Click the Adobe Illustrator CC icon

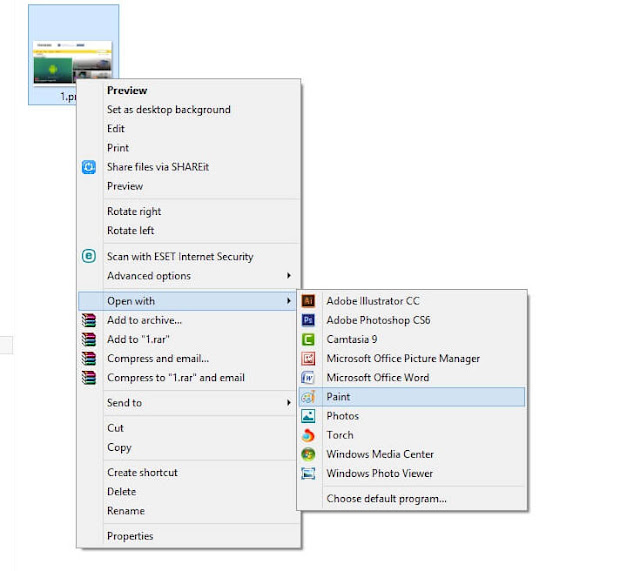coord(308,301)
